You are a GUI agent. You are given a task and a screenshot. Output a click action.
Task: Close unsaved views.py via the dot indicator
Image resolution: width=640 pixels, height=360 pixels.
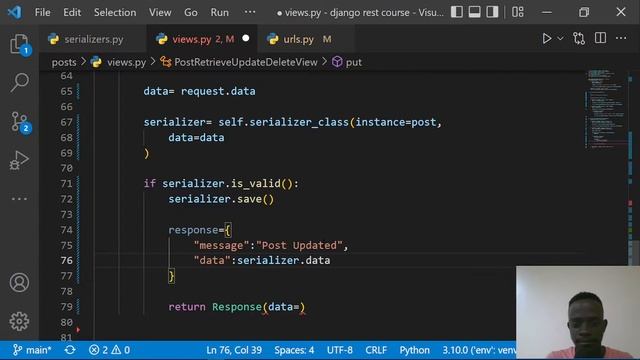pyautogui.click(x=246, y=38)
